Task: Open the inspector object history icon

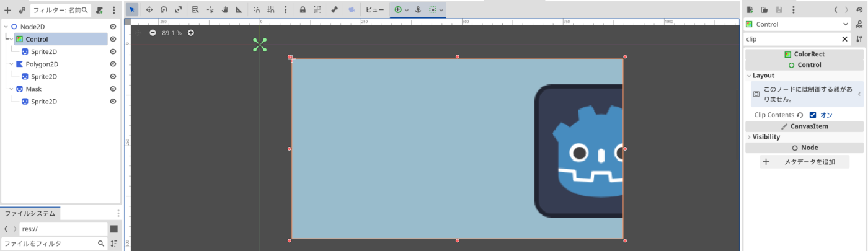Action: [860, 10]
